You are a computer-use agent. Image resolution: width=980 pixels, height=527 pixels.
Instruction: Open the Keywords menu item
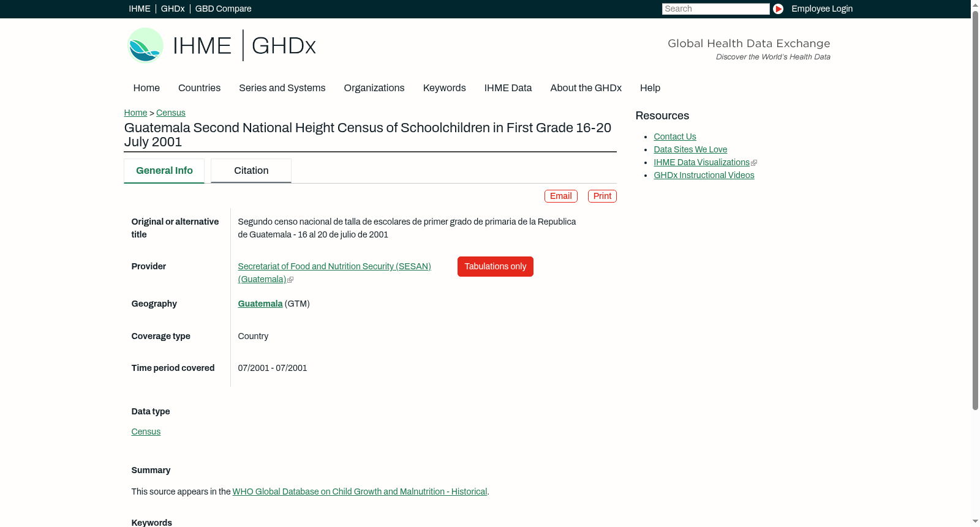(x=445, y=88)
